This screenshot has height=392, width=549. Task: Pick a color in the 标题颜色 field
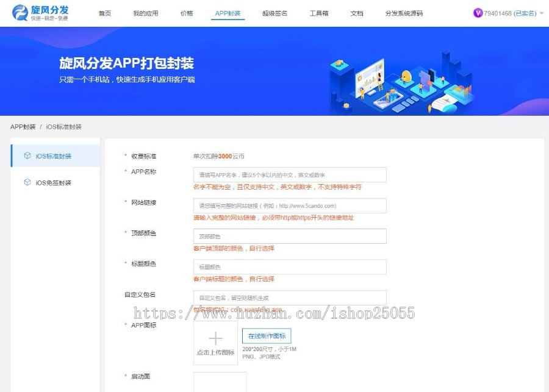pyautogui.click(x=290, y=266)
